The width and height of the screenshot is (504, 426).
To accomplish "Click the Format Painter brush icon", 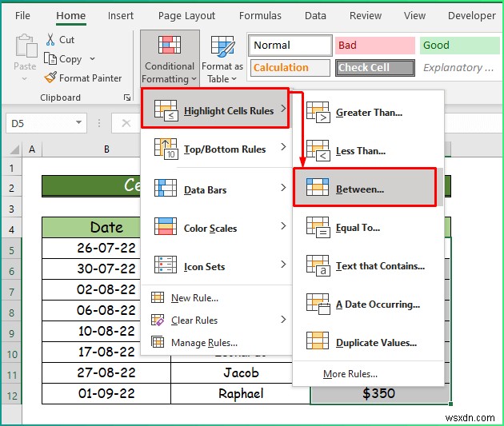I will tap(50, 78).
